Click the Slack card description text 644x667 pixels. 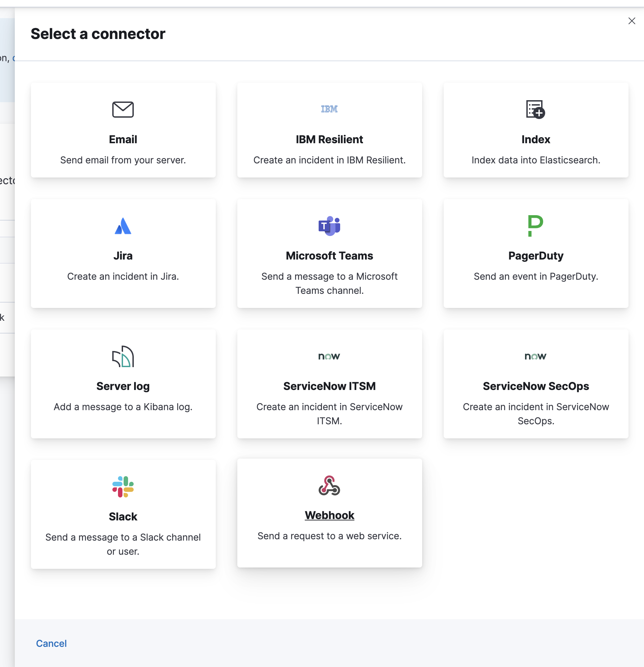tap(123, 544)
